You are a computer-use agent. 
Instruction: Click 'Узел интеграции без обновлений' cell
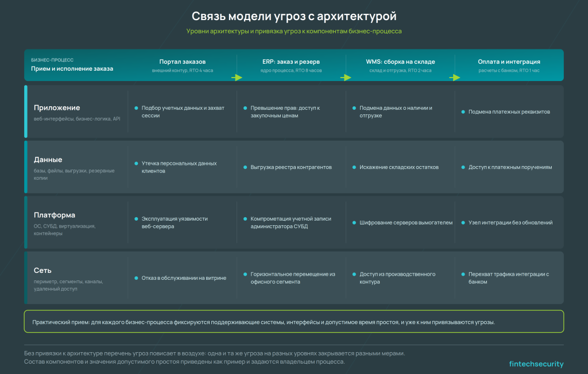click(x=510, y=222)
